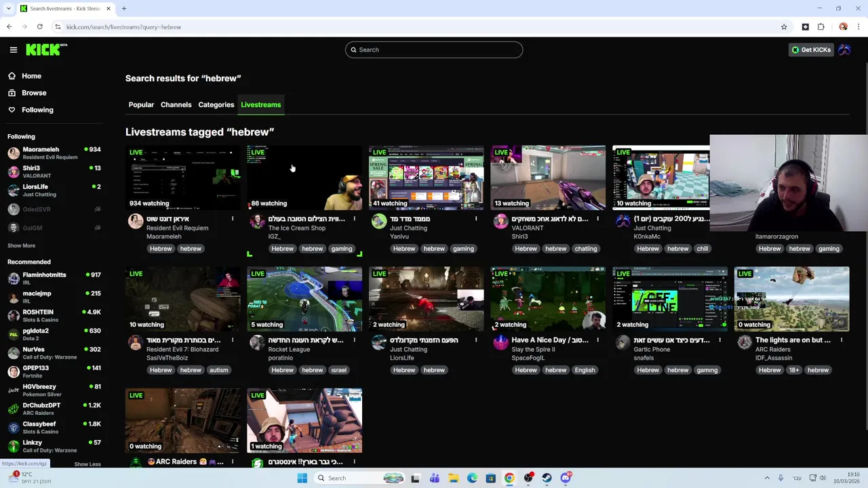Open the Maorameleh stream thumbnail with 934 watching
Image resolution: width=868 pixels, height=488 pixels.
182,178
